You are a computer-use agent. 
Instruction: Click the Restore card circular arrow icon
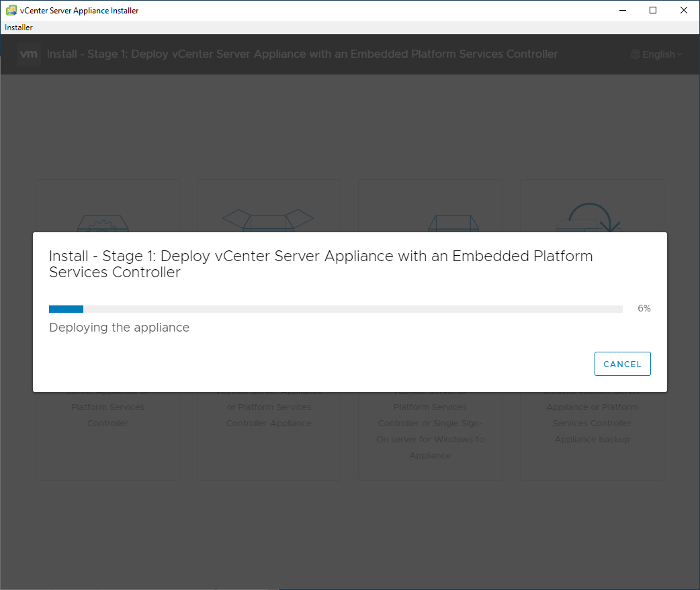[x=595, y=217]
